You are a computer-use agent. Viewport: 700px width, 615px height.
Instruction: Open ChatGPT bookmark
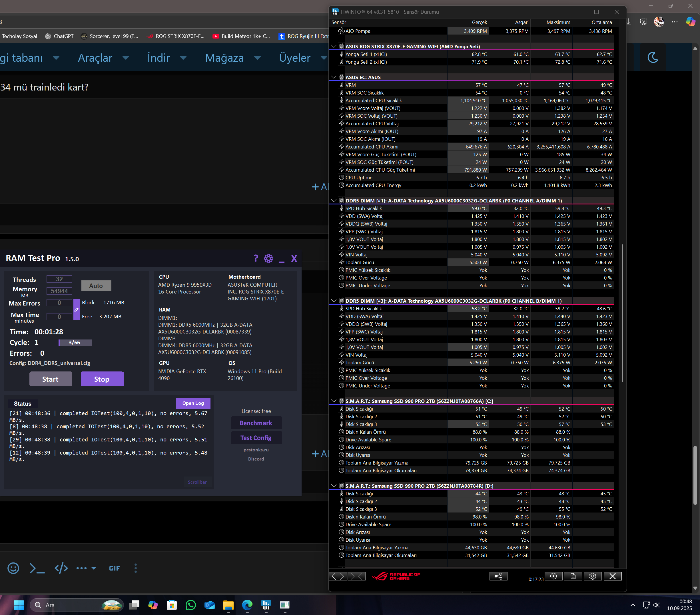click(x=59, y=36)
